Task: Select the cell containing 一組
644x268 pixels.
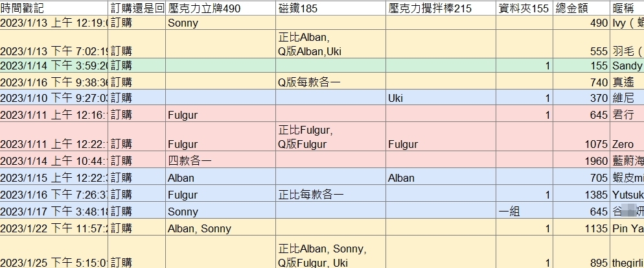Action: coord(524,210)
